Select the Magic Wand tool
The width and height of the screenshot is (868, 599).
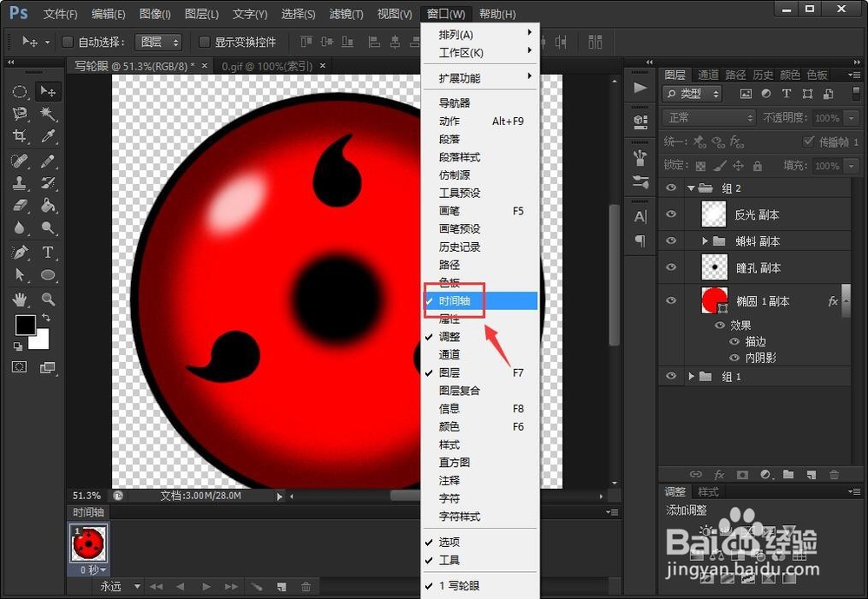pyautogui.click(x=48, y=114)
